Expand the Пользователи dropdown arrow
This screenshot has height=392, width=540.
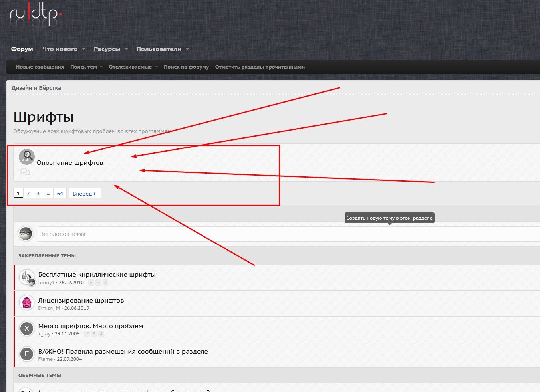coord(187,49)
